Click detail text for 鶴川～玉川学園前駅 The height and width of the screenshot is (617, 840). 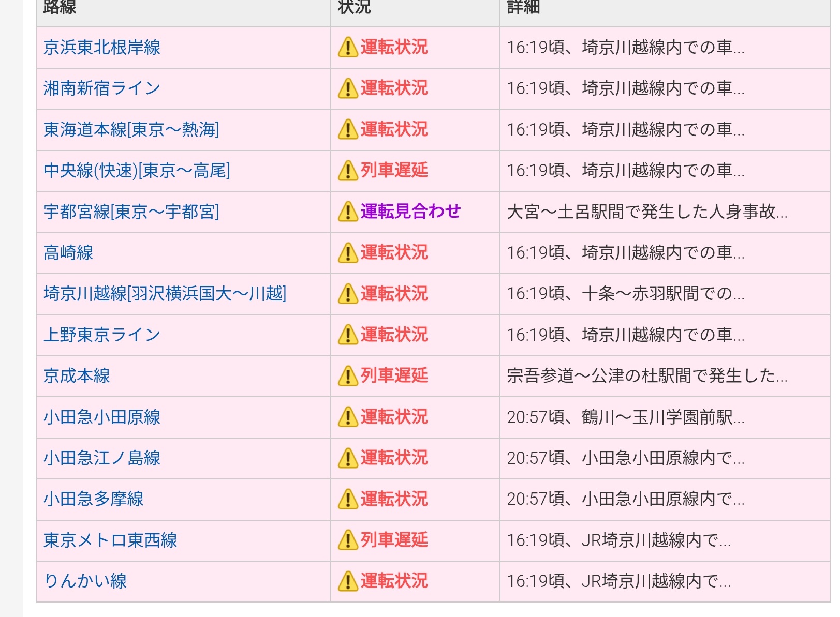[x=625, y=417]
